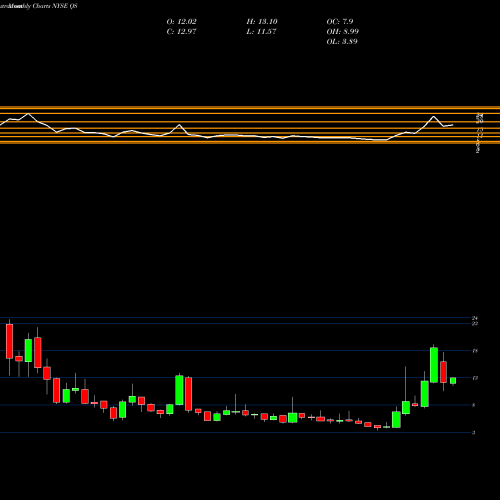The width and height of the screenshot is (500, 500).
Task: Select the high value 'H: 13.10'
Action: 262,22
